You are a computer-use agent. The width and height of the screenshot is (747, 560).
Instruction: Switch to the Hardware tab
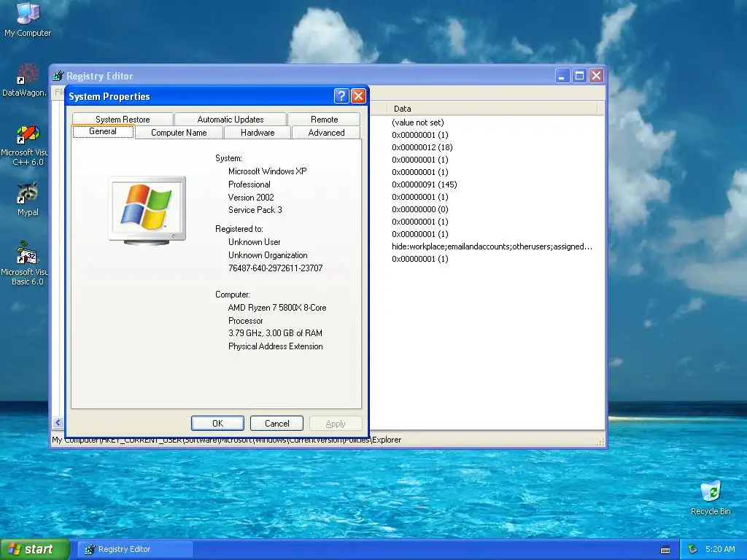[258, 133]
